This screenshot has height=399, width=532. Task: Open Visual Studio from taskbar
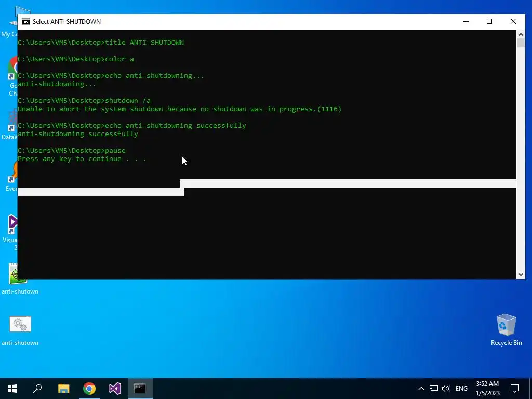pyautogui.click(x=115, y=389)
